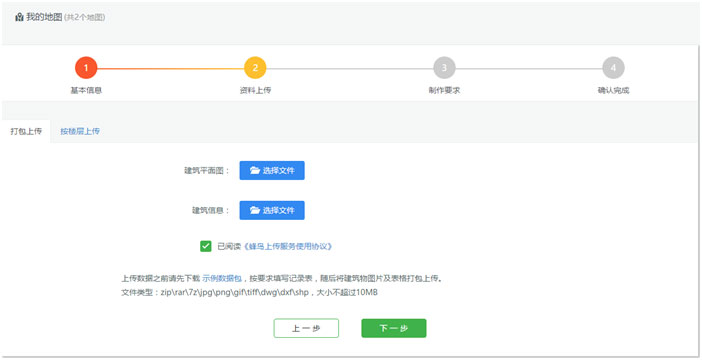Select the 确认完成 step label
The height and width of the screenshot is (360, 702).
613,90
